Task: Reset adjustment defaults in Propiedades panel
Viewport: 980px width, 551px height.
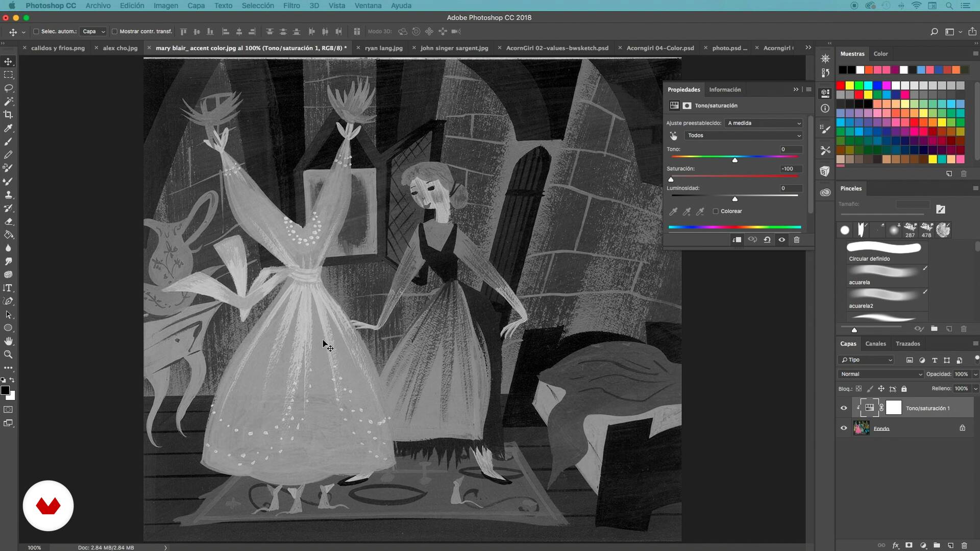Action: pos(767,240)
